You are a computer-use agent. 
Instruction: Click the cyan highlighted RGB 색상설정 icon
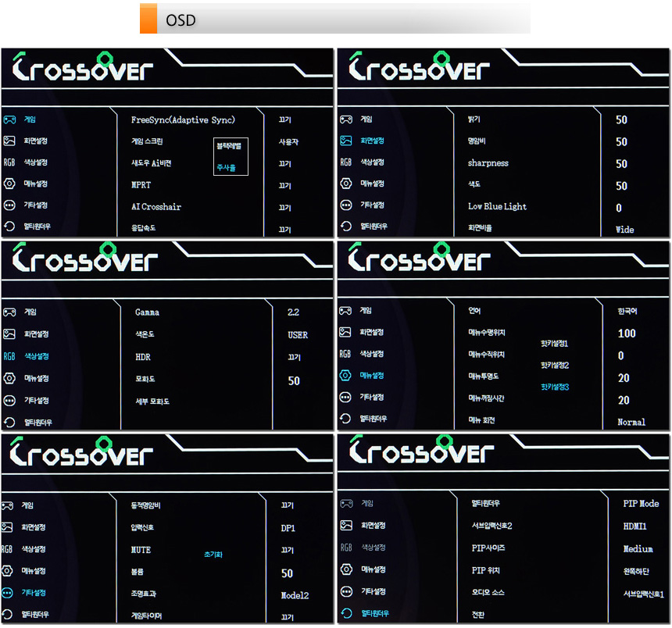pyautogui.click(x=9, y=356)
